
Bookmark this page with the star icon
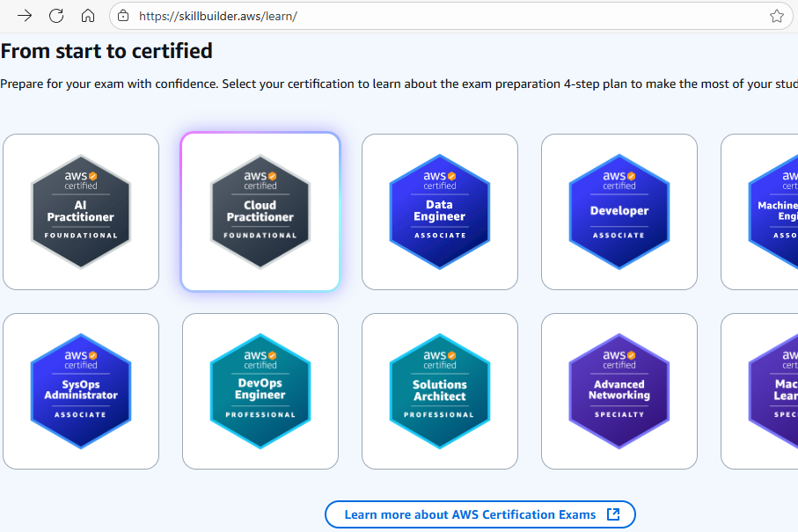(776, 16)
